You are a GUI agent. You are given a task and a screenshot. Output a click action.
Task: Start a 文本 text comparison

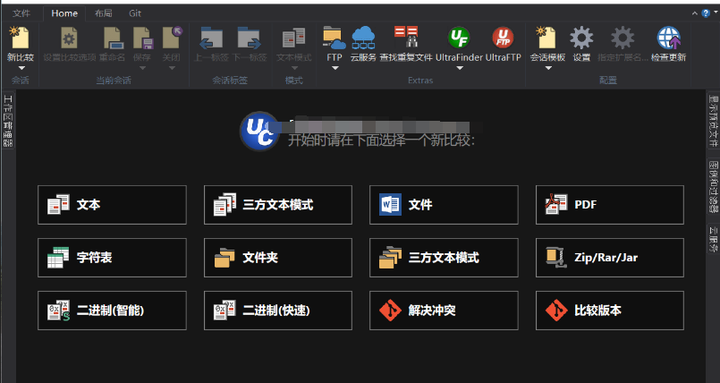(112, 205)
